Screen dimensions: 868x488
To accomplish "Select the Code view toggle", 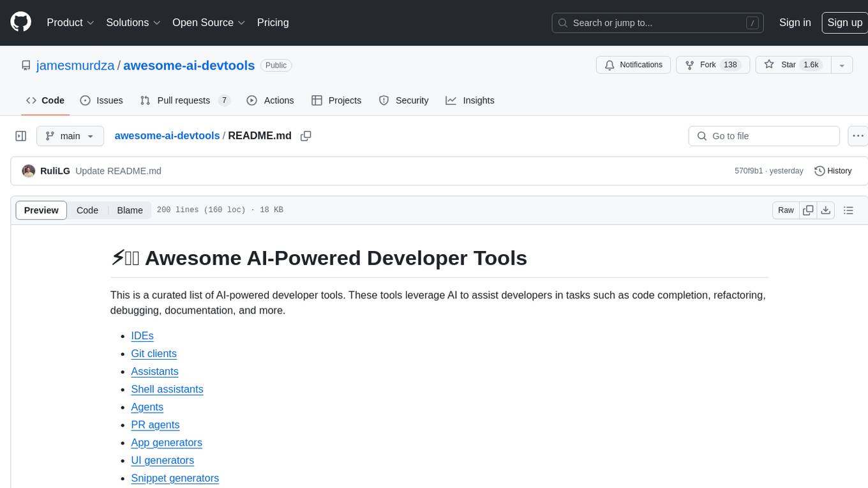I will (87, 210).
